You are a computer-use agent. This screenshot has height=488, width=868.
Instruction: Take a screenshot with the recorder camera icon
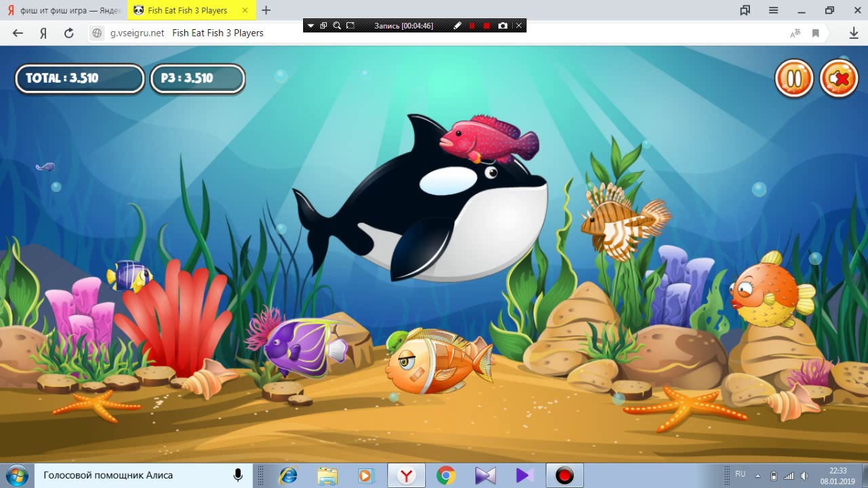[502, 26]
